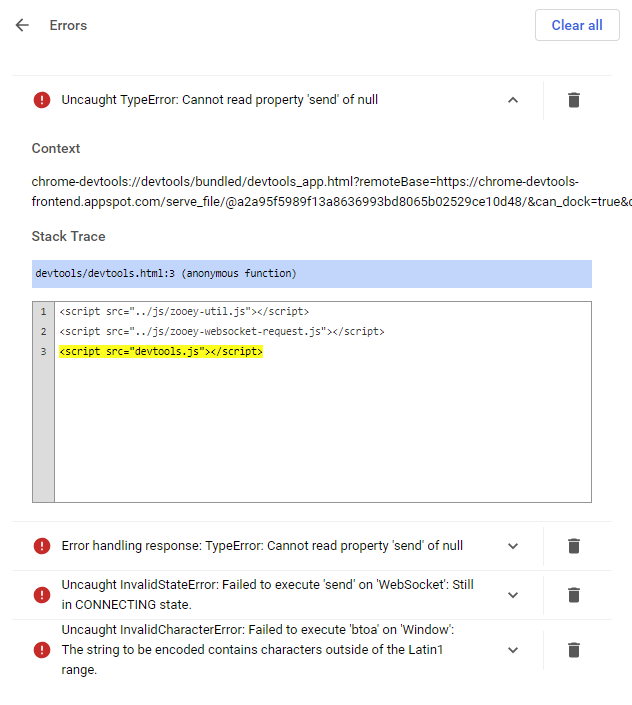Viewport: 632px width, 705px height.
Task: Click the "Still in CONNECTING state" error message
Action: pyautogui.click(x=267, y=595)
